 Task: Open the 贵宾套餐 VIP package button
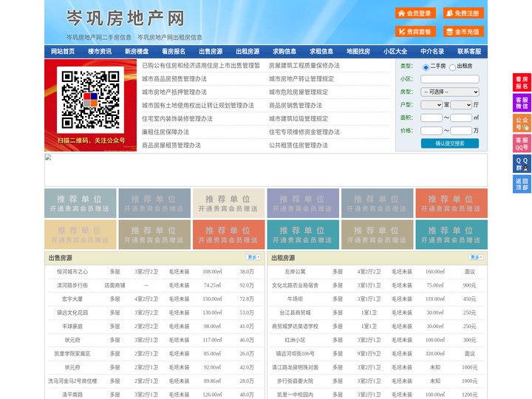pos(415,32)
